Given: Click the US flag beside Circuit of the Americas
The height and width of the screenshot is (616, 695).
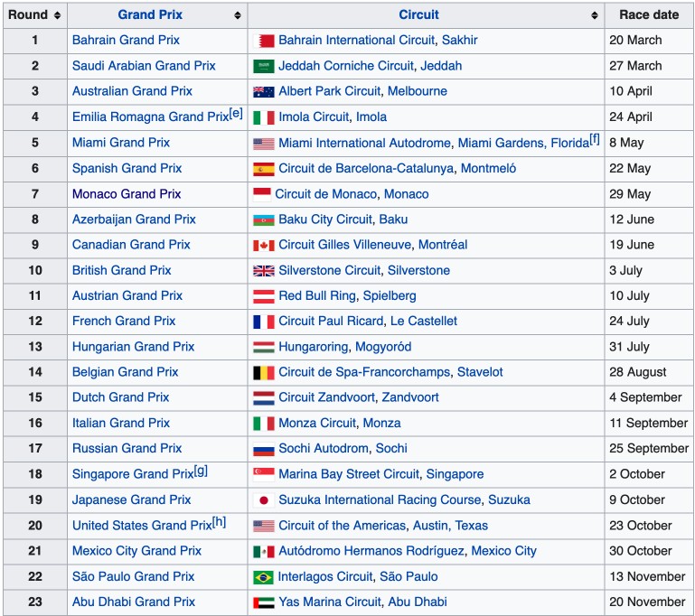Looking at the screenshot, I should click(x=264, y=526).
